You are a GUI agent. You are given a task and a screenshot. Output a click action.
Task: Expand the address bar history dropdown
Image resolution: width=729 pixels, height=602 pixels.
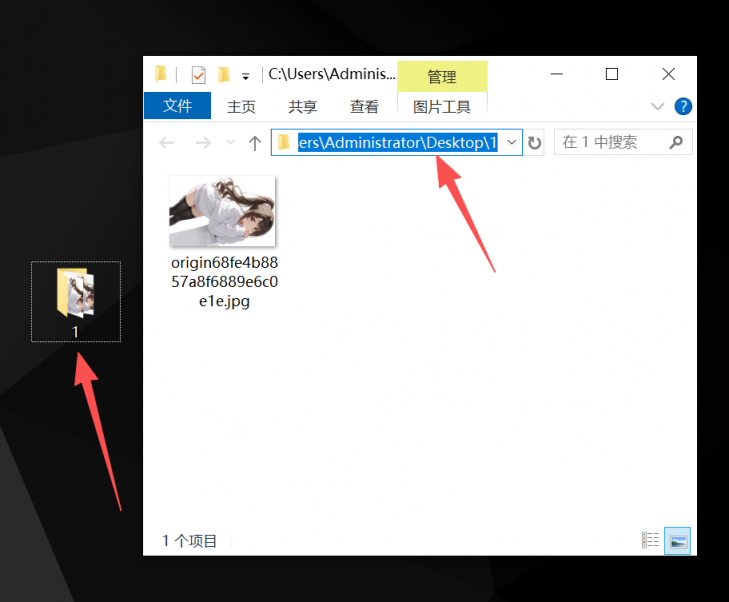pyautogui.click(x=512, y=143)
